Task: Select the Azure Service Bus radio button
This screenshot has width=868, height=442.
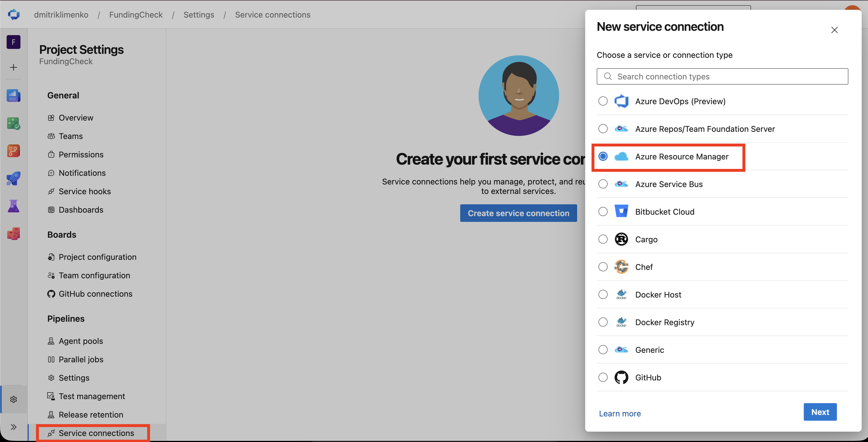Action: point(603,184)
